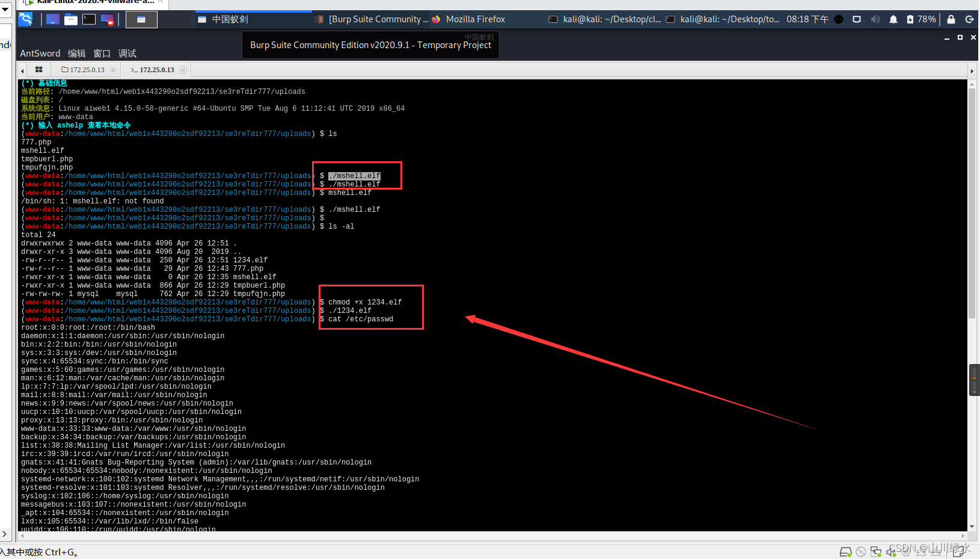Lock the screen with padlock icon
This screenshot has height=559, width=980.
click(951, 19)
